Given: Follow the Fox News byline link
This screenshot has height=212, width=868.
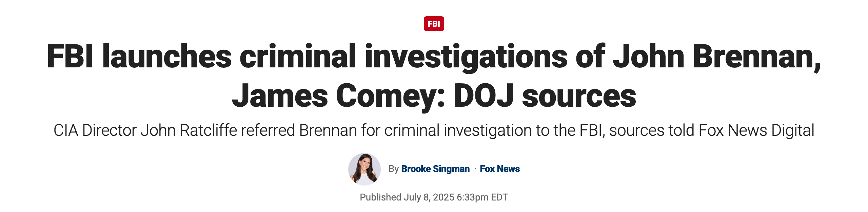Looking at the screenshot, I should point(500,169).
